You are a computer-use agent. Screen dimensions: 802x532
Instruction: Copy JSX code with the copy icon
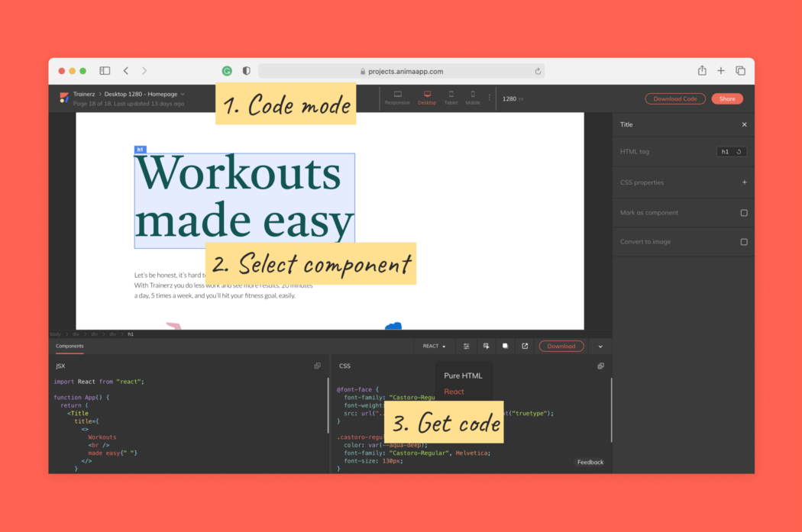tap(317, 366)
